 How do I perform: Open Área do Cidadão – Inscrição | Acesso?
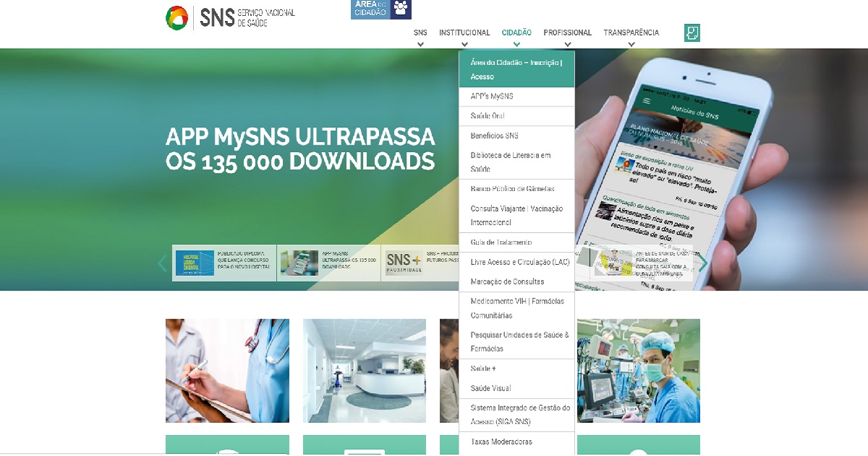(516, 69)
